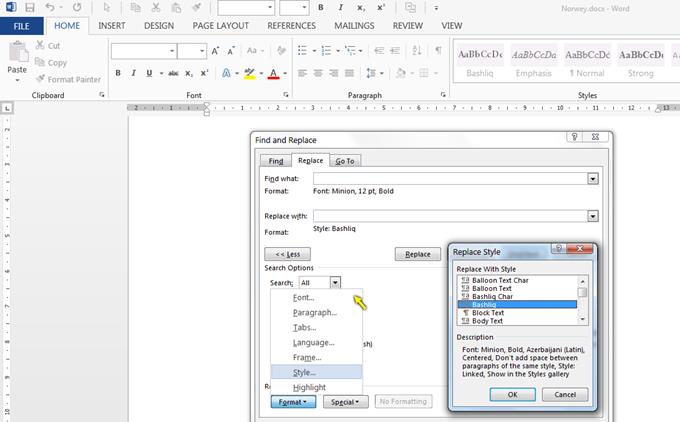Select Body Text in style list
680x422 pixels.
tap(489, 321)
